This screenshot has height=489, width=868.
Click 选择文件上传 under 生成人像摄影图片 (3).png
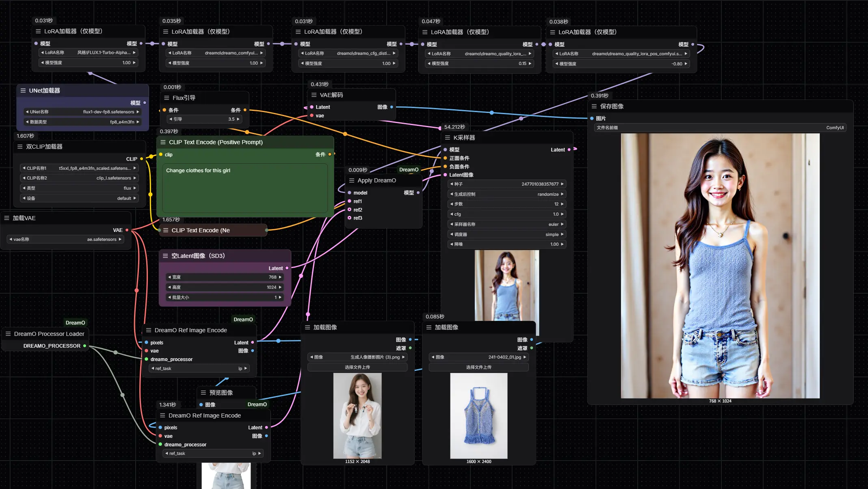pyautogui.click(x=357, y=367)
